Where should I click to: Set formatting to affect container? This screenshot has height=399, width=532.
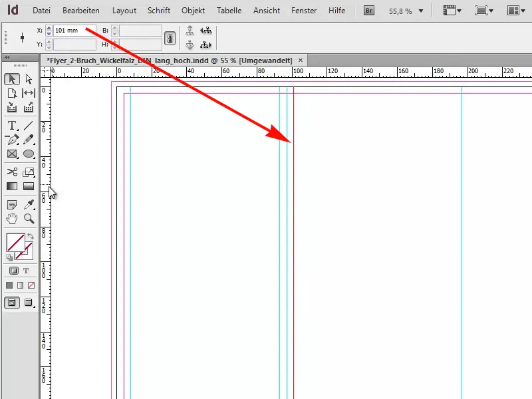click(13, 271)
